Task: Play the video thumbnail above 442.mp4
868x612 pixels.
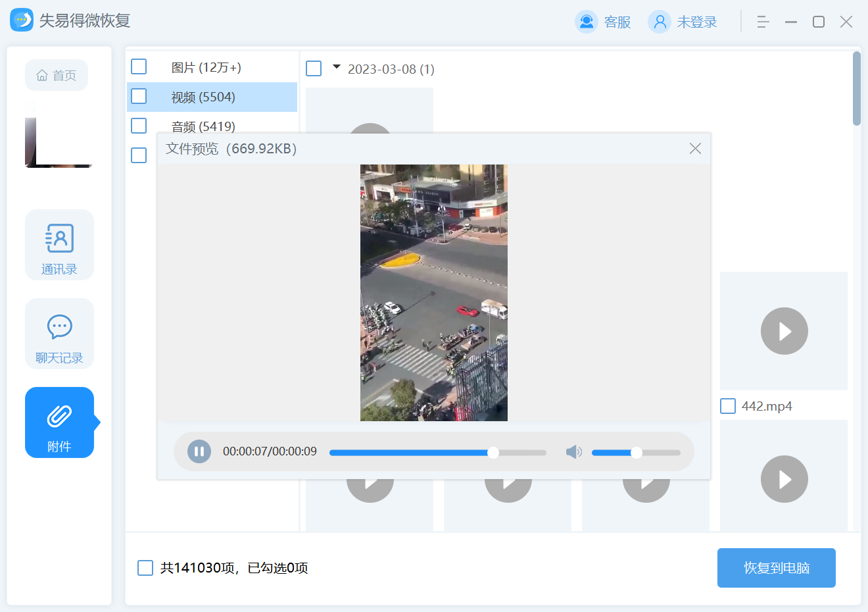Action: click(x=784, y=331)
